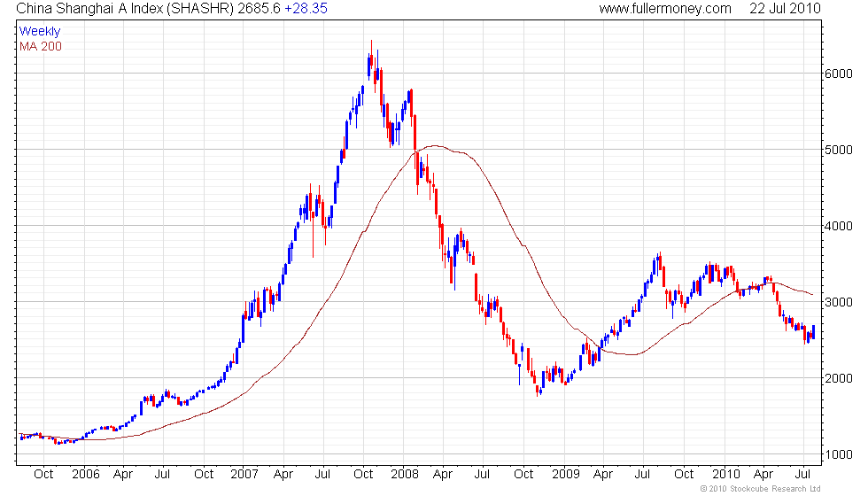Click the 2009 year label on time axis
Screen dimensions: 868x496
coord(565,474)
